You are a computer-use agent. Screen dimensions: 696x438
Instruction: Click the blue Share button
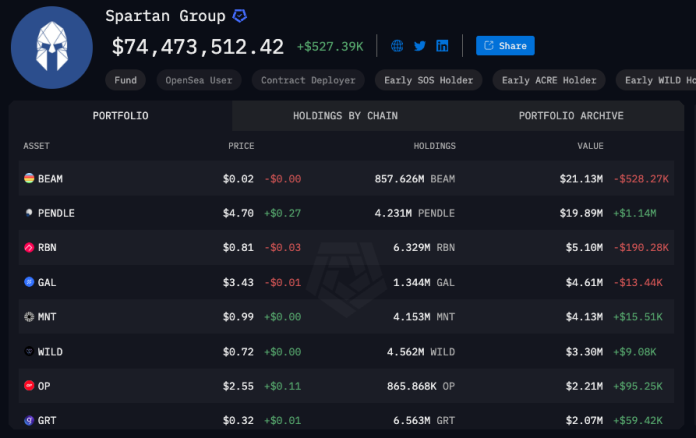505,46
